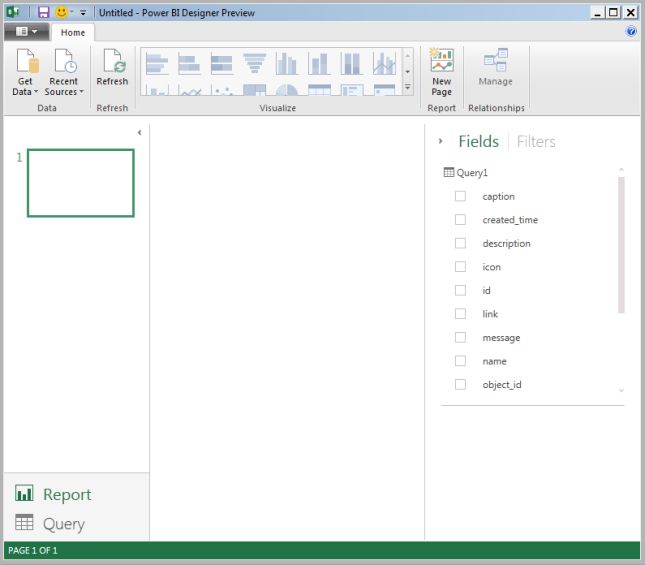The width and height of the screenshot is (645, 565).
Task: Show next row of the Visualize gallery
Action: point(408,72)
